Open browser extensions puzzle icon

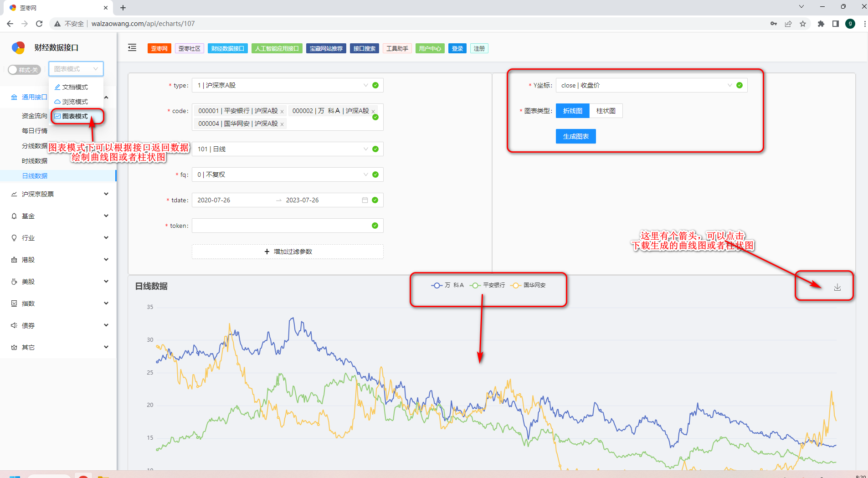coord(821,24)
